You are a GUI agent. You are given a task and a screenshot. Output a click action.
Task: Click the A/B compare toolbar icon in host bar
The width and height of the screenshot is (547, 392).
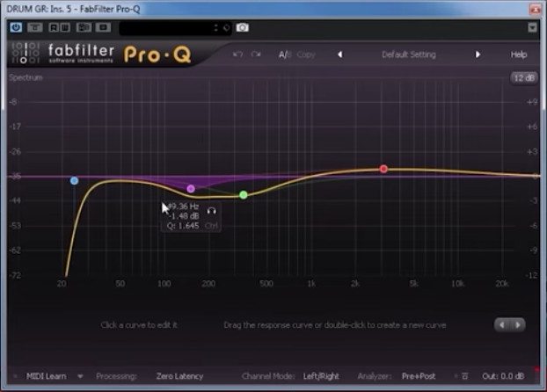click(x=84, y=27)
